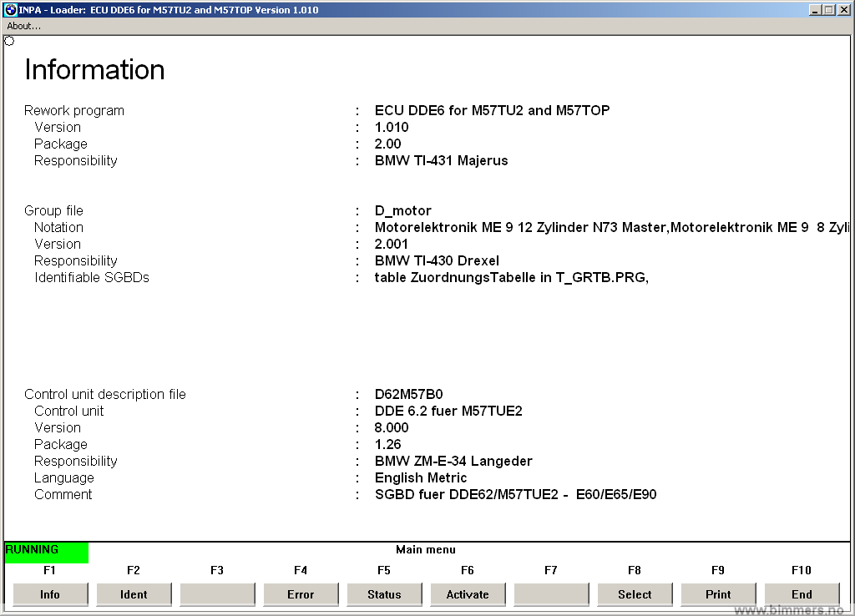This screenshot has height=616, width=855.
Task: Click the rework version value 1.010
Action: (392, 127)
